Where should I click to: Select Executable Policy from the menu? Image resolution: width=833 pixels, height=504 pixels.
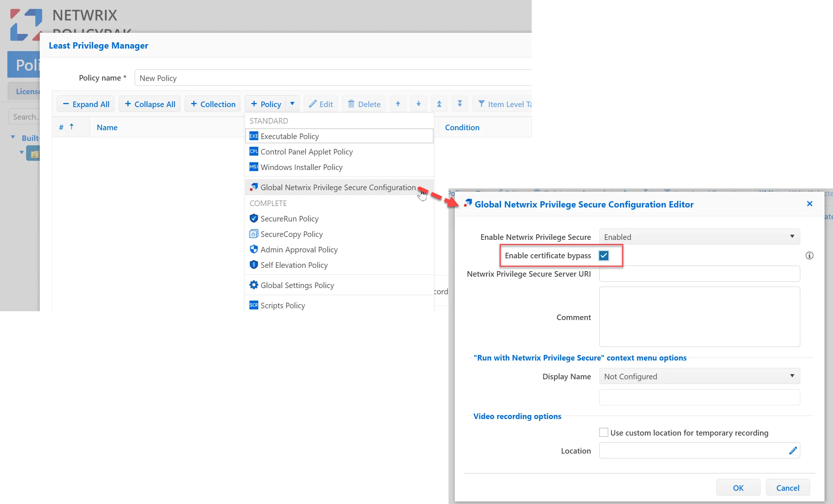point(290,136)
